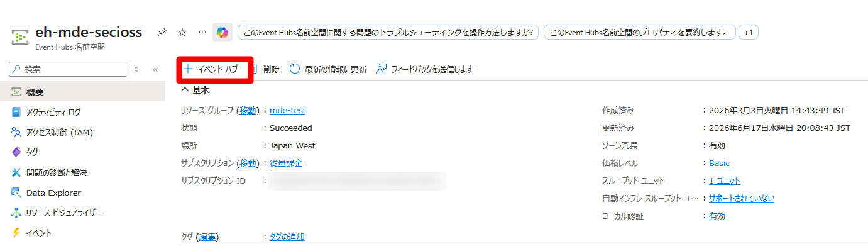
Task: Add a new イベント ハブ
Action: 211,69
